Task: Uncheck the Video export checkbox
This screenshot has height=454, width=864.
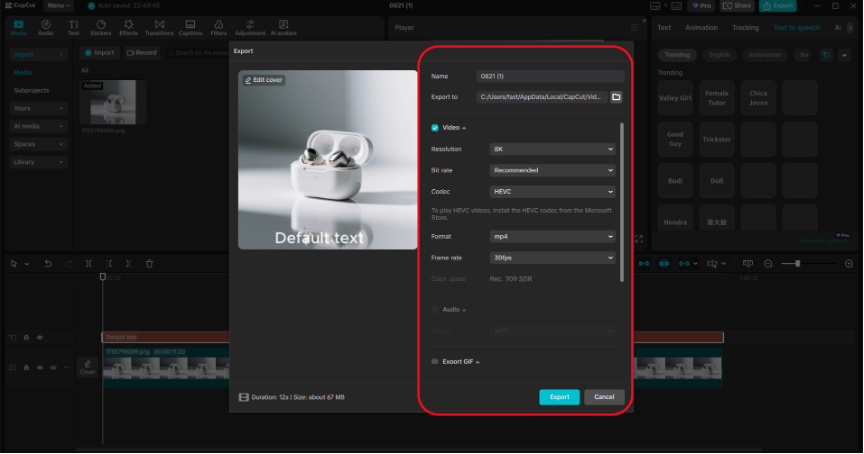Action: 435,128
